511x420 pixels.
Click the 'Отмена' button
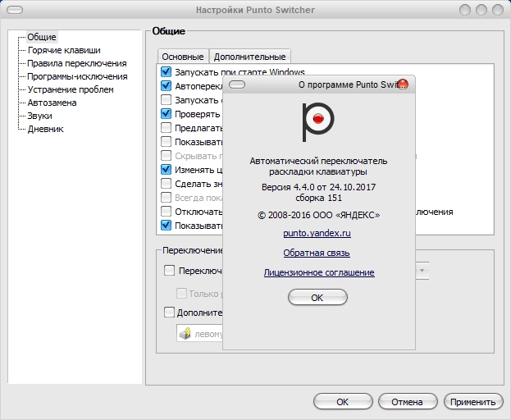click(x=408, y=402)
